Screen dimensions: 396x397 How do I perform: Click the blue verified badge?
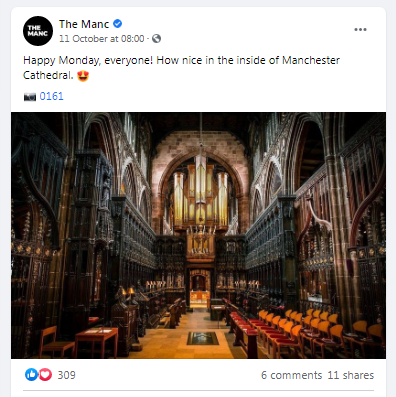point(118,24)
